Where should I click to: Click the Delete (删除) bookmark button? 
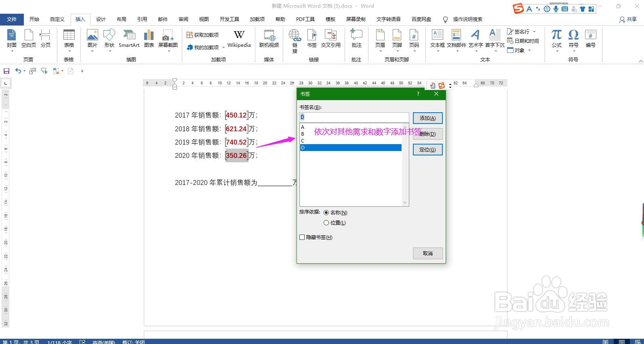pos(427,134)
